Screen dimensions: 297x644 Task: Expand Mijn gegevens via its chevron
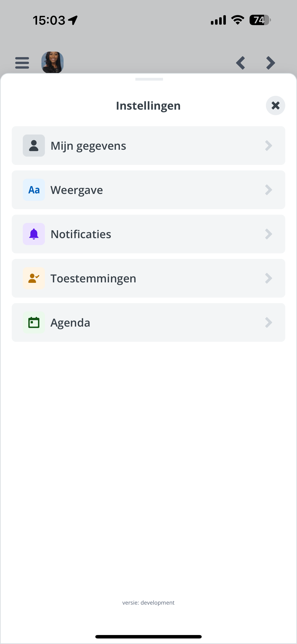(268, 146)
